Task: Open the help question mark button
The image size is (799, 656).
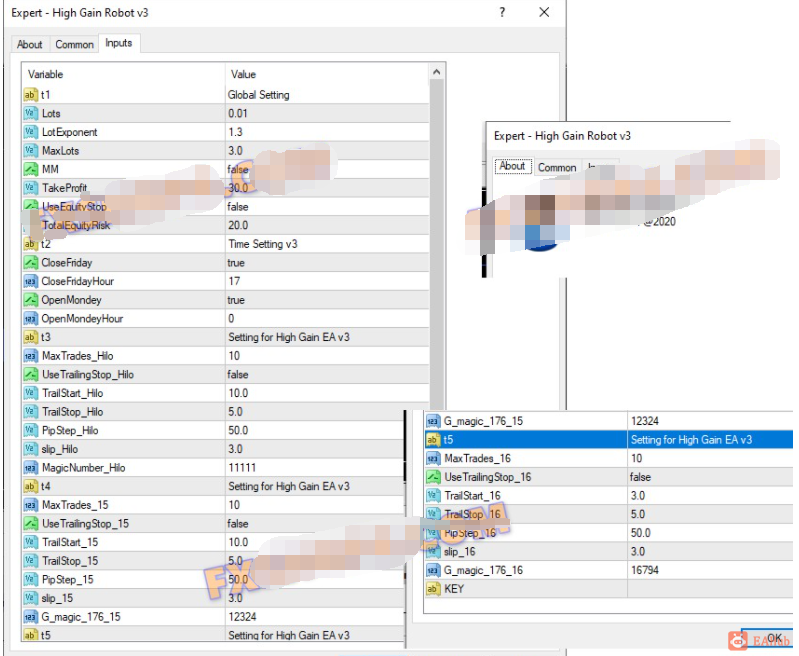Action: tap(502, 12)
